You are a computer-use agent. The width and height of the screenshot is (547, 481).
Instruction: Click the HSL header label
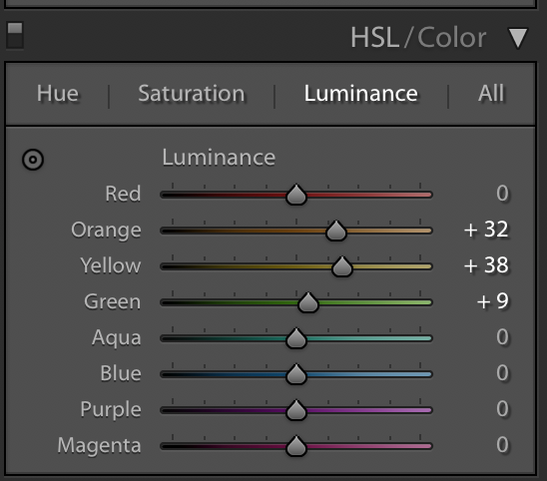click(375, 38)
